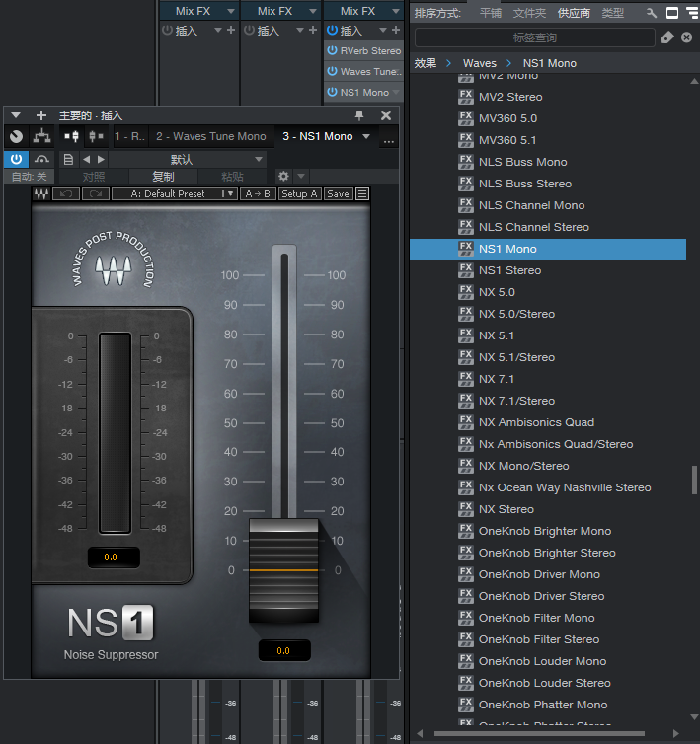The height and width of the screenshot is (744, 700).
Task: Click the browser window layout icon
Action: click(x=672, y=13)
